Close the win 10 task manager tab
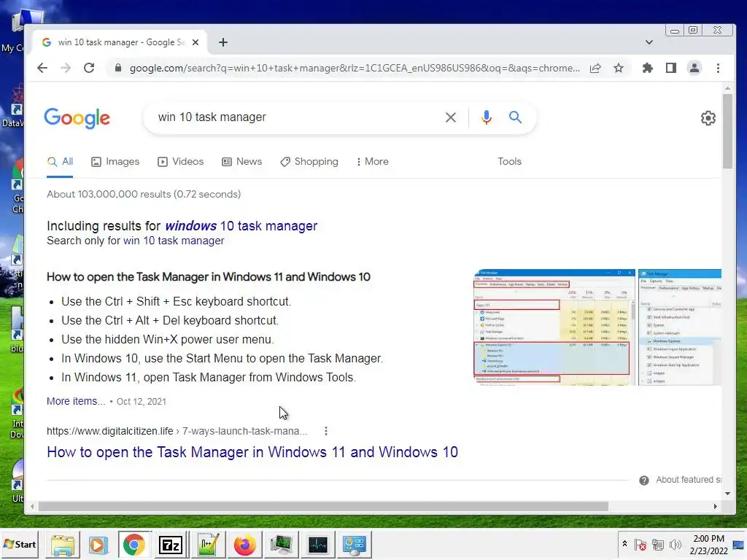This screenshot has height=560, width=747. (x=196, y=42)
